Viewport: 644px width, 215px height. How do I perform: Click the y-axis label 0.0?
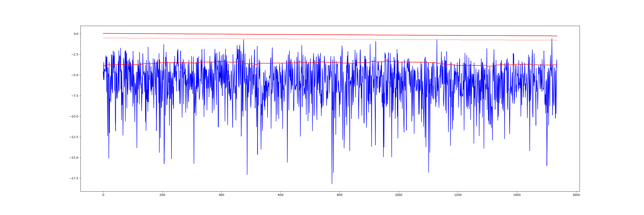pyautogui.click(x=76, y=34)
